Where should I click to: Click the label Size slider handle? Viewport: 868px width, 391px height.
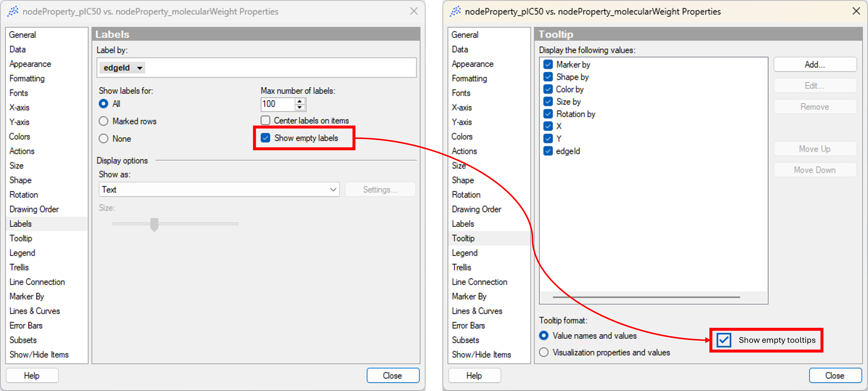(x=154, y=224)
